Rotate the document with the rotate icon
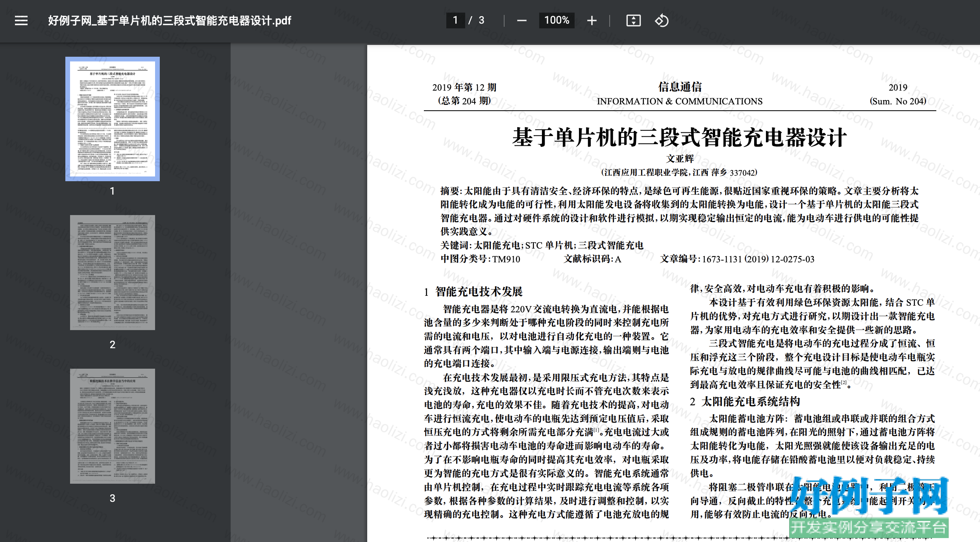Viewport: 980px width, 542px height. tap(662, 20)
